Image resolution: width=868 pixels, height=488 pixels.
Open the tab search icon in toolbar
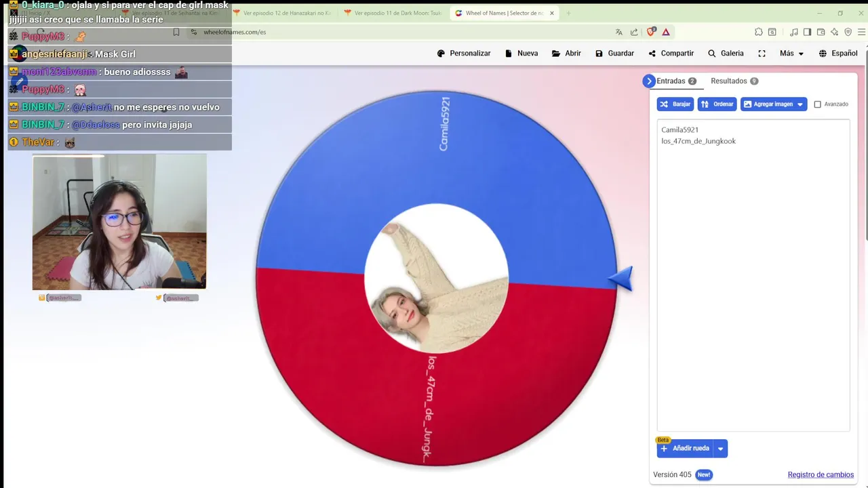tap(772, 32)
